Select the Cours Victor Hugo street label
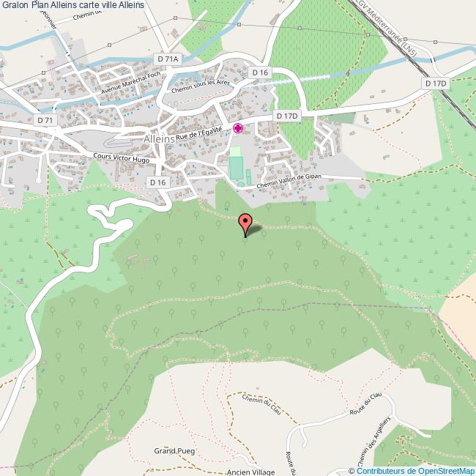Viewport: 476px width, 476px height. [122, 158]
